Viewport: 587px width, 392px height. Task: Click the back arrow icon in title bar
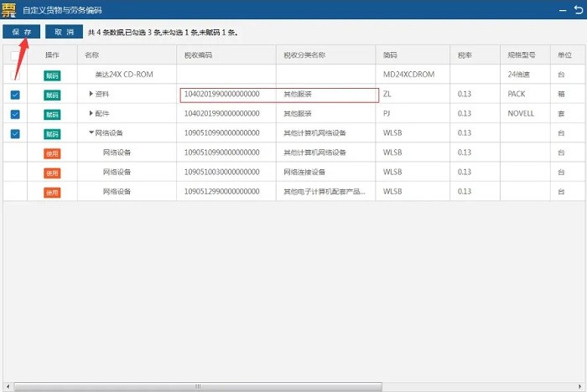[576, 8]
